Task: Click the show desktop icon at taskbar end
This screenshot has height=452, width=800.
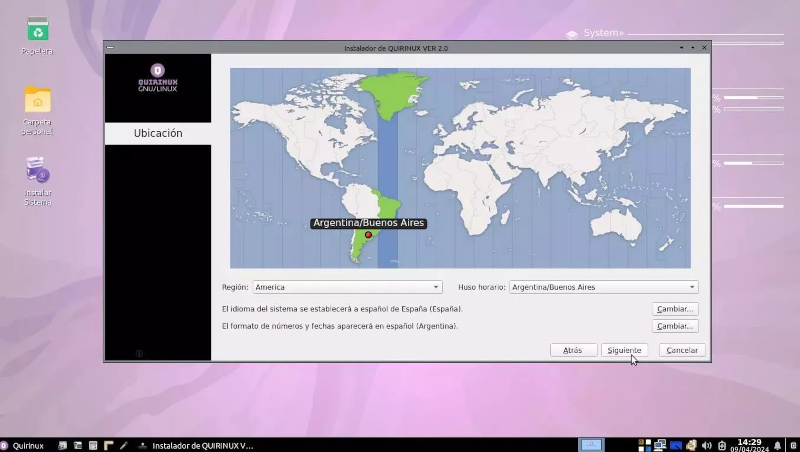Action: coord(793,445)
